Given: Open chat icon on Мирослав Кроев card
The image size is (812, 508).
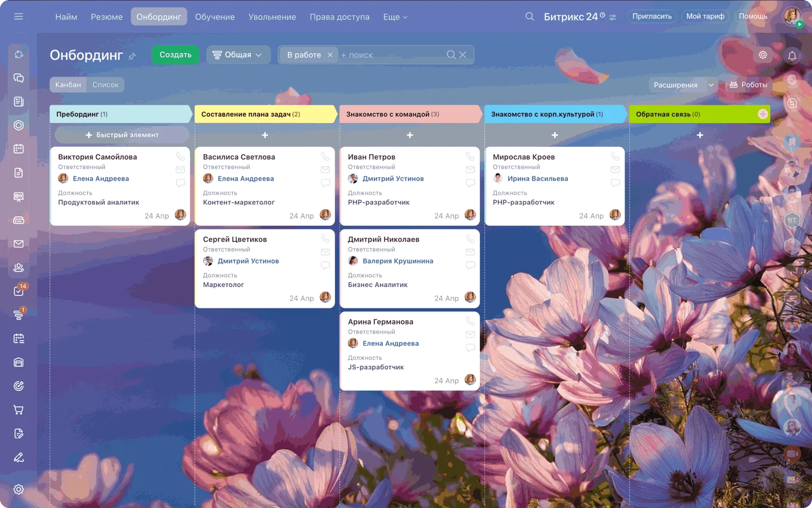Looking at the screenshot, I should click(x=615, y=183).
